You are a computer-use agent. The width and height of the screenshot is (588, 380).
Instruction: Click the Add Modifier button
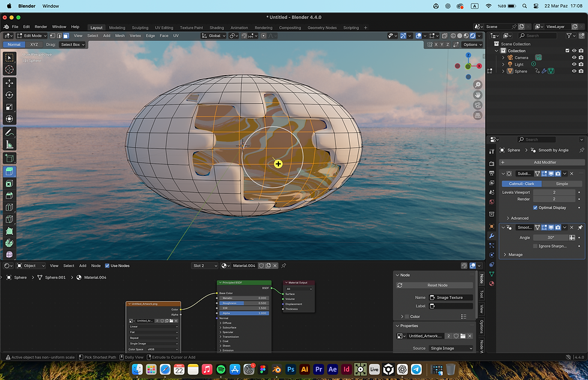point(542,163)
